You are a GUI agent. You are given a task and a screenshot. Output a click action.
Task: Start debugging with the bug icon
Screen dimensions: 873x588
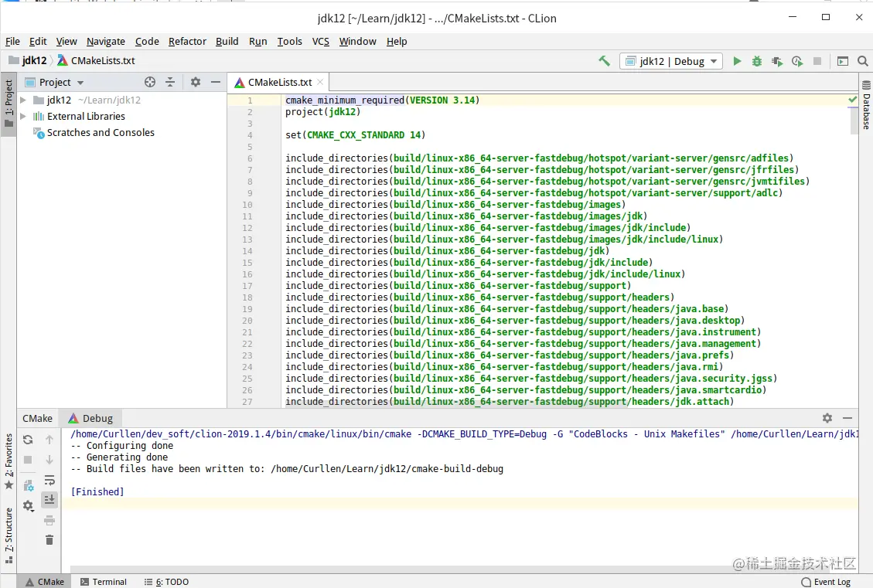coord(757,61)
